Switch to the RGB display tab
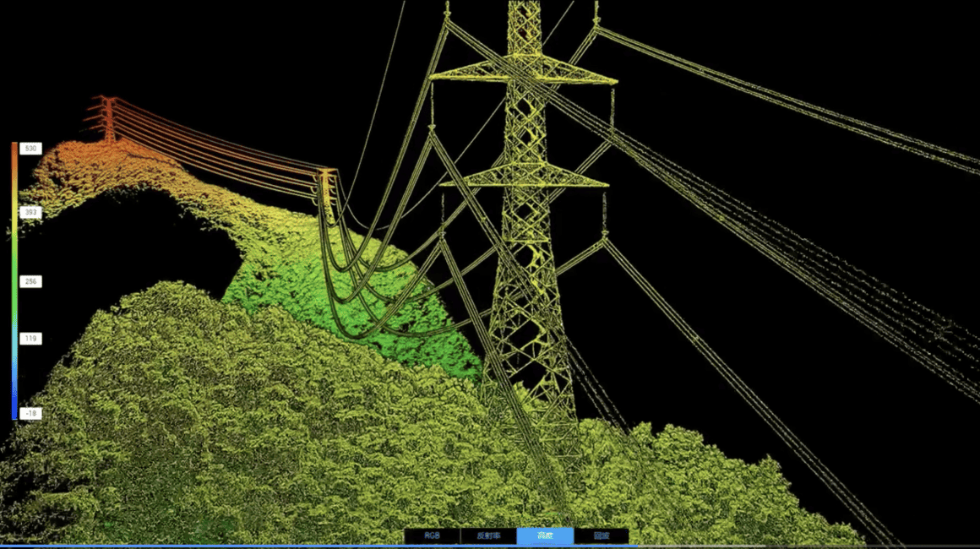Screen dimensions: 980x549 (433, 535)
